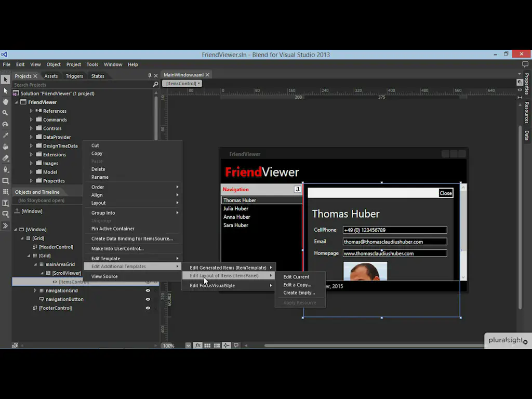The height and width of the screenshot is (399, 532).
Task: Choose the Grid layout panel tool
Action: tap(5, 192)
